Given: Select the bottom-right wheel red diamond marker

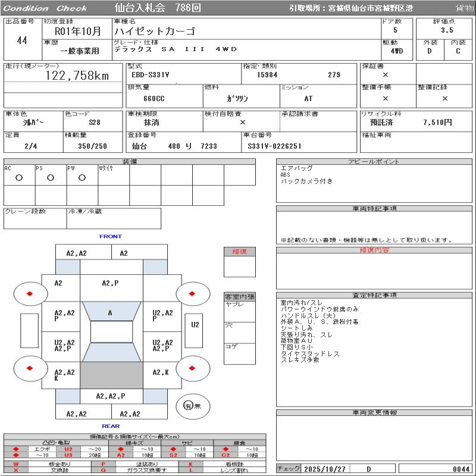Looking at the screenshot, I should pos(193,368).
